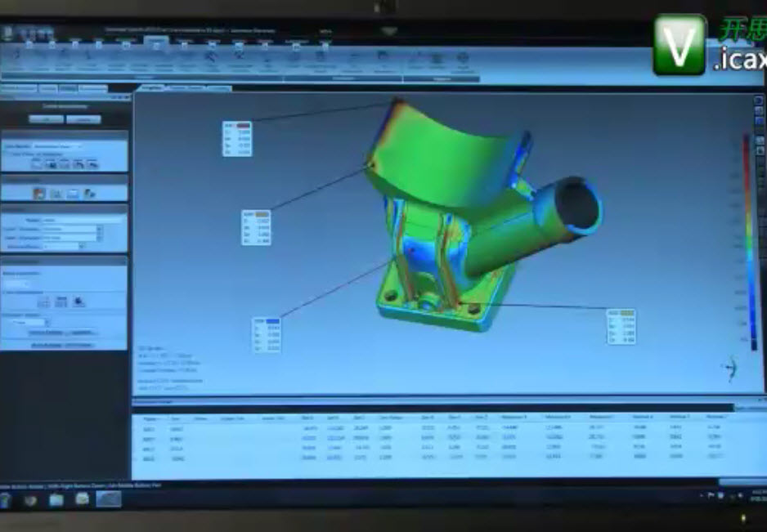Click the annotation type icon with blue arrow
767x532 pixels.
click(x=90, y=194)
